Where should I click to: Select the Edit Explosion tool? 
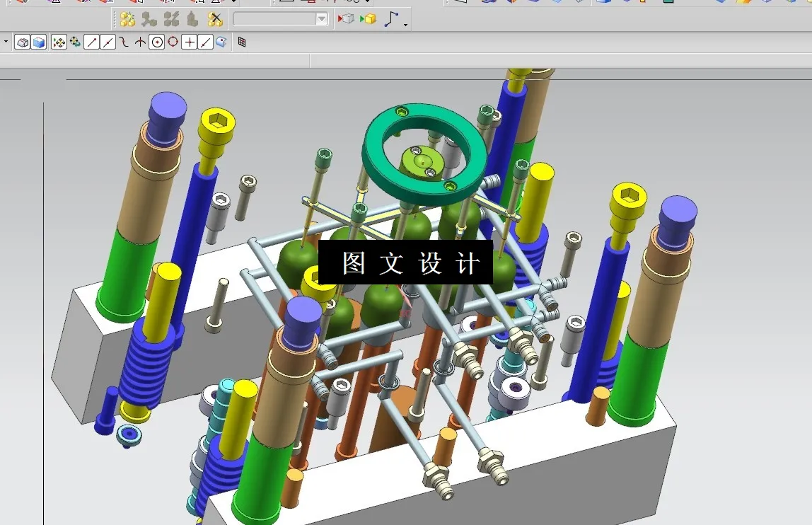click(150, 19)
